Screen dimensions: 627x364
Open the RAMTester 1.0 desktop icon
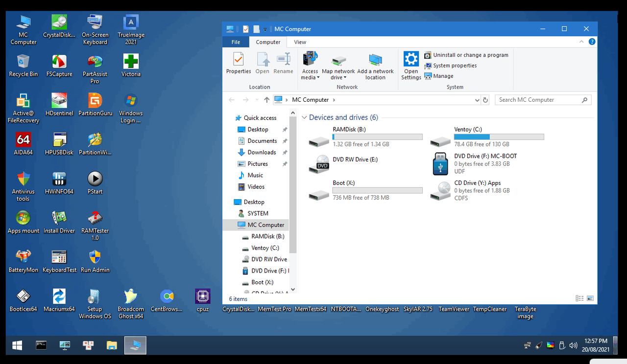pyautogui.click(x=95, y=225)
